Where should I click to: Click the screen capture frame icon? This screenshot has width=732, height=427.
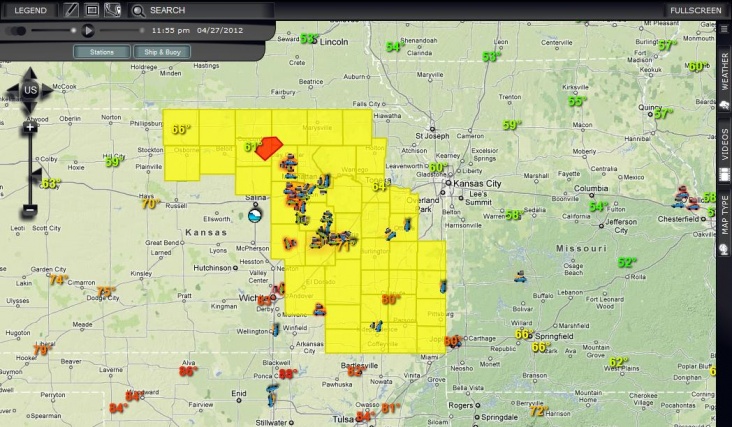[92, 10]
